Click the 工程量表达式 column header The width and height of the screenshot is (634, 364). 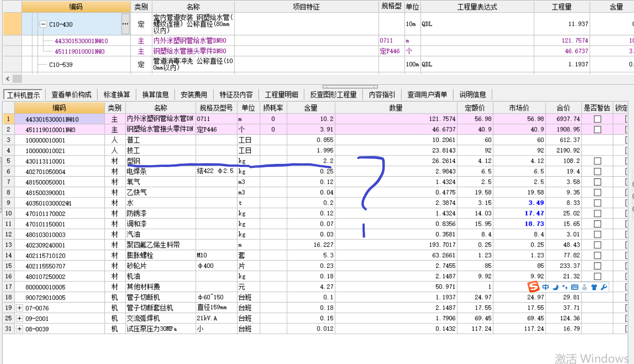point(477,7)
